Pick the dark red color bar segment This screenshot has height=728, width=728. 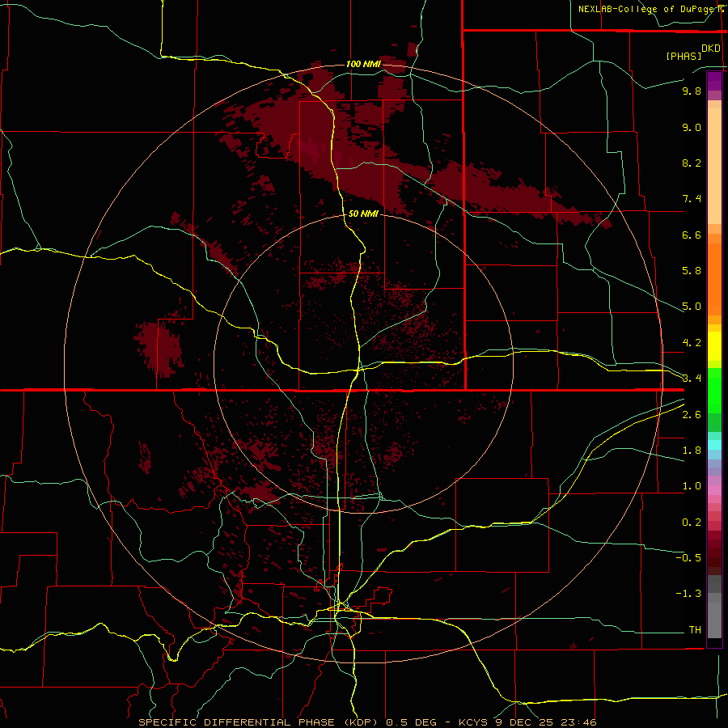714,552
